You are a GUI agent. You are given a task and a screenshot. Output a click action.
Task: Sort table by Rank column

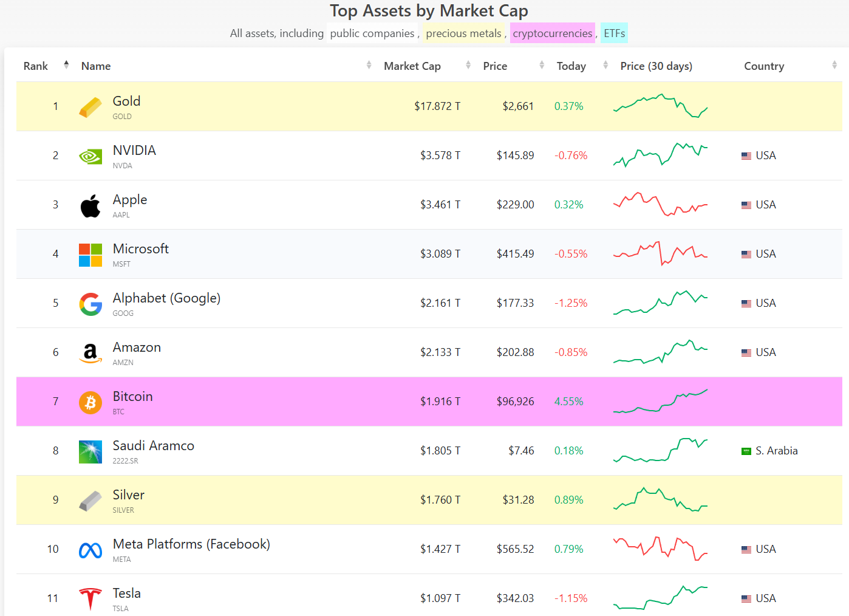pyautogui.click(x=36, y=66)
